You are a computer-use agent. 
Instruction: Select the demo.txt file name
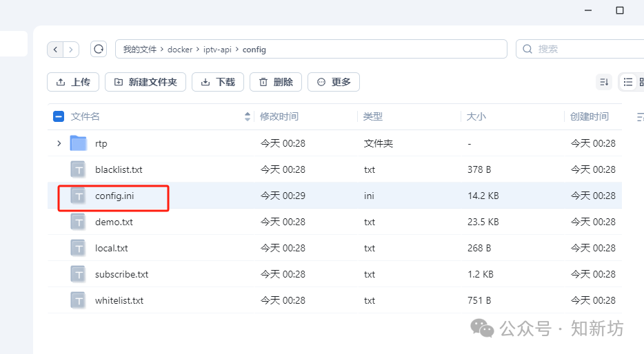click(x=114, y=222)
